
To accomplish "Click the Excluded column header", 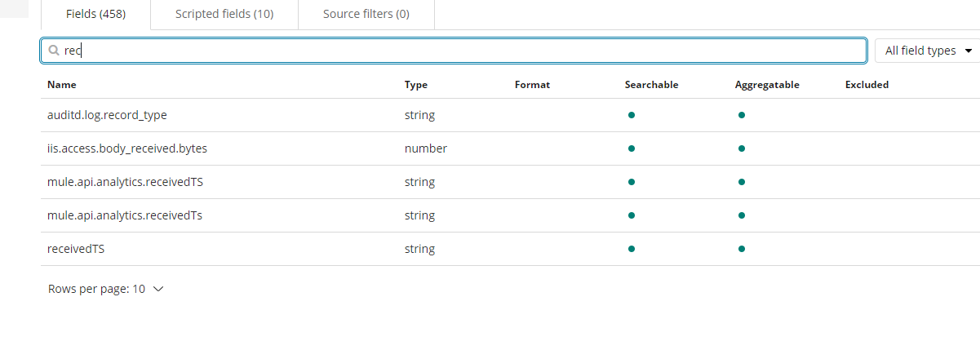I will [x=867, y=84].
